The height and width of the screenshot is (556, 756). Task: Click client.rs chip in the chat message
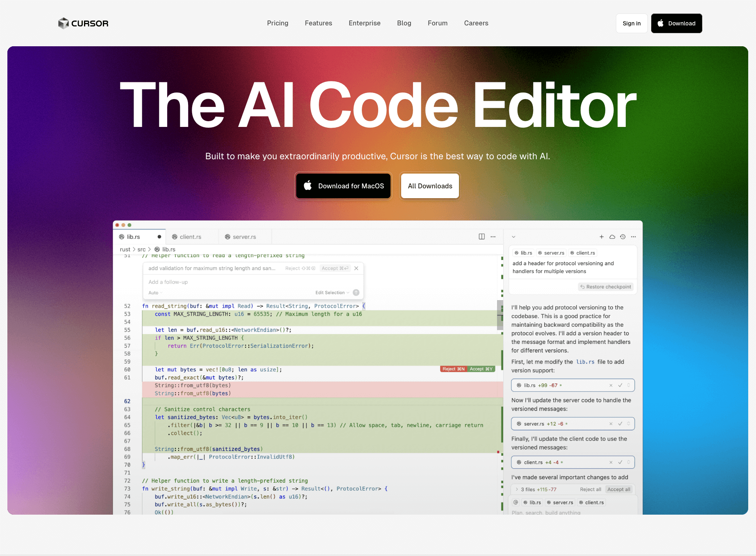583,253
